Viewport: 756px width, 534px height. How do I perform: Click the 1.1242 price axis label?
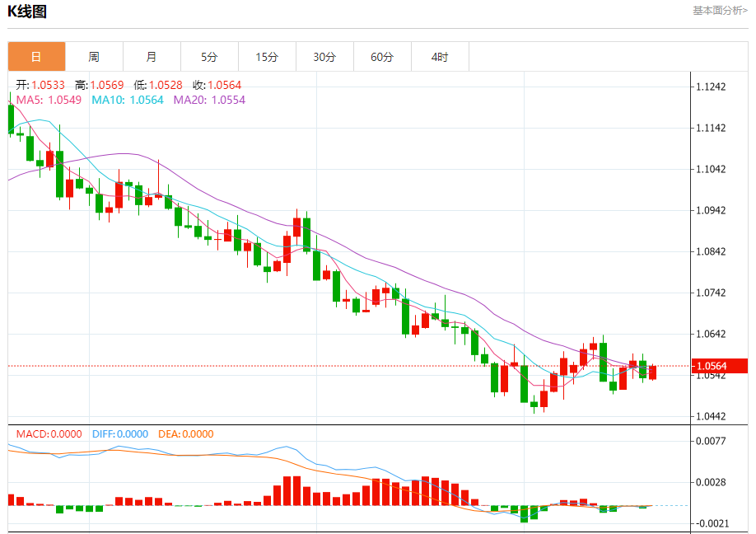click(711, 87)
